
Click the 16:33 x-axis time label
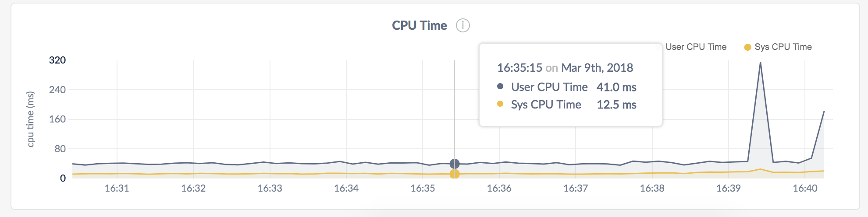click(270, 188)
